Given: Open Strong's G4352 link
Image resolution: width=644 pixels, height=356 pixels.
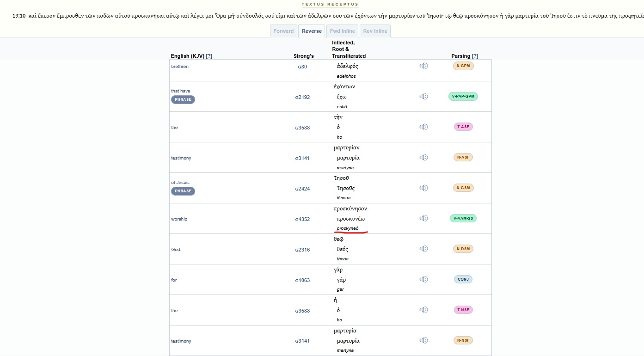Looking at the screenshot, I should click(302, 219).
